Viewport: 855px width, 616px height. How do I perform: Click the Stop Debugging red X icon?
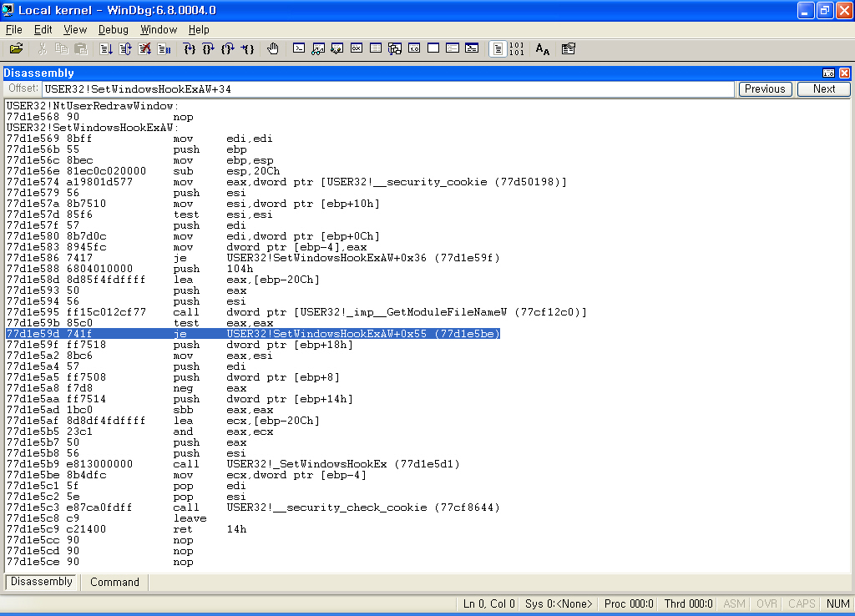(144, 49)
